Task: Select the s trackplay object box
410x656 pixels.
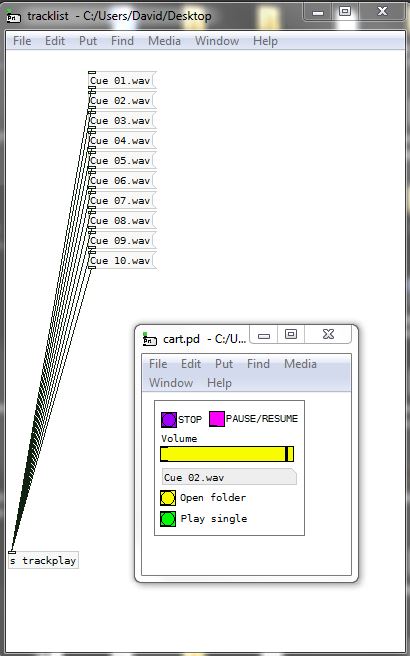Action: pyautogui.click(x=43, y=561)
